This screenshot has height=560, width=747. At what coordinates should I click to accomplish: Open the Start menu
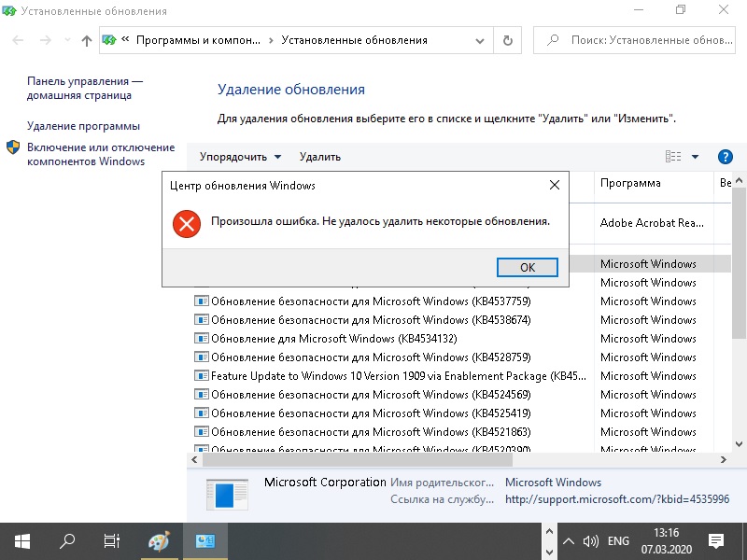coord(20,541)
